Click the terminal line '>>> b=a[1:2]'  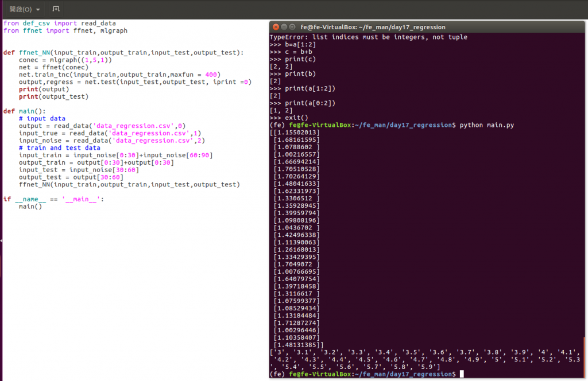[293, 45]
